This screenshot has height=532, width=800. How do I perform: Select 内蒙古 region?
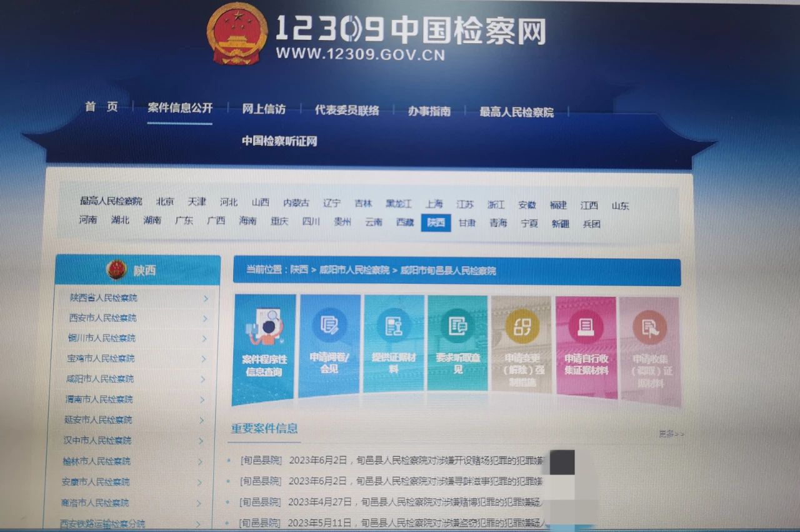296,203
